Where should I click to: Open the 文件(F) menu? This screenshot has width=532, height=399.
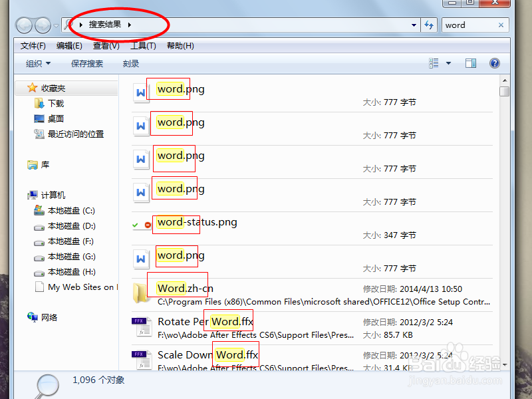pos(33,46)
